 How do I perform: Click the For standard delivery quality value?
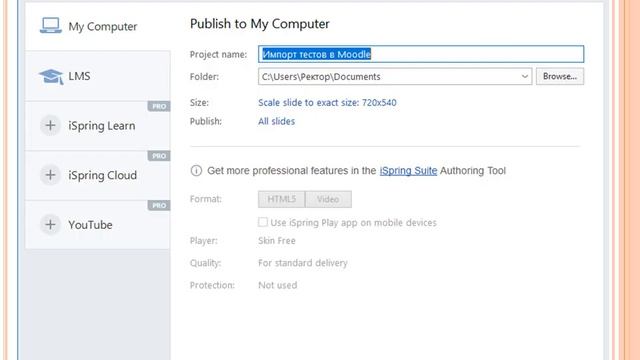(303, 263)
